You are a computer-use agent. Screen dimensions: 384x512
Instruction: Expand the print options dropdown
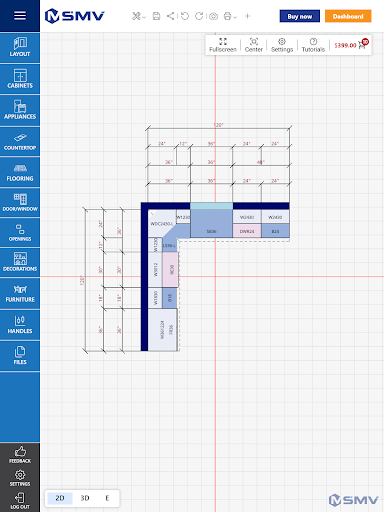235,17
